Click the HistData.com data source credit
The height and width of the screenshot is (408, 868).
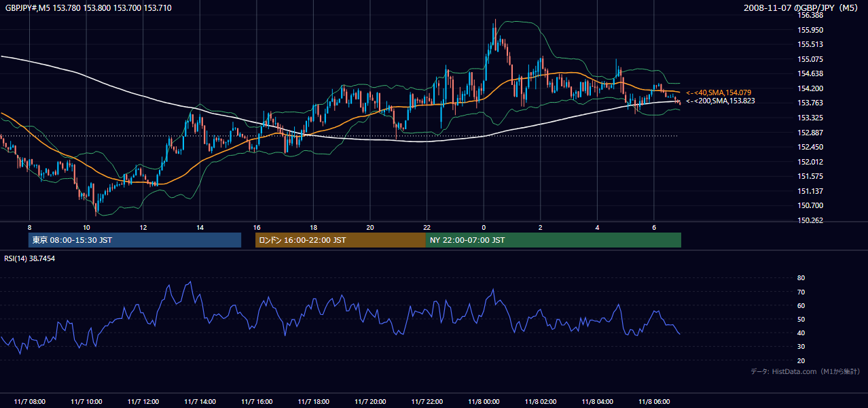tap(806, 371)
